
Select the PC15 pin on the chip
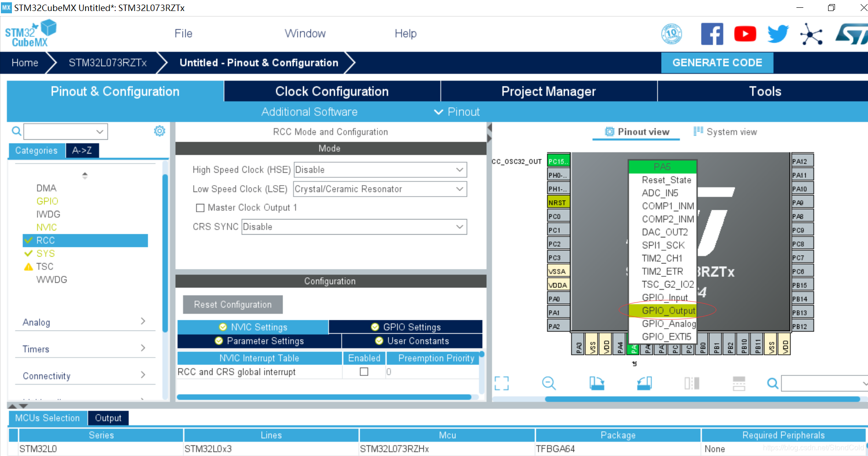coord(558,161)
